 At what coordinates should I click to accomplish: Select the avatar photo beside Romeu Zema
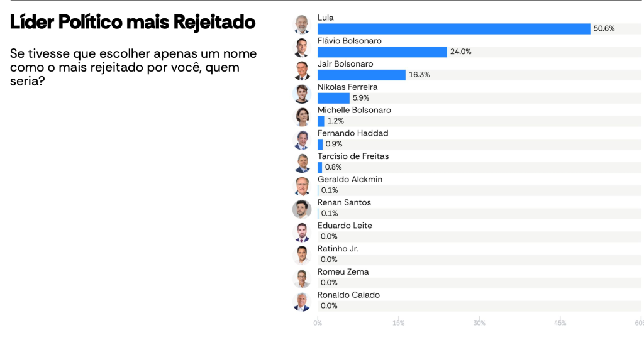303,278
